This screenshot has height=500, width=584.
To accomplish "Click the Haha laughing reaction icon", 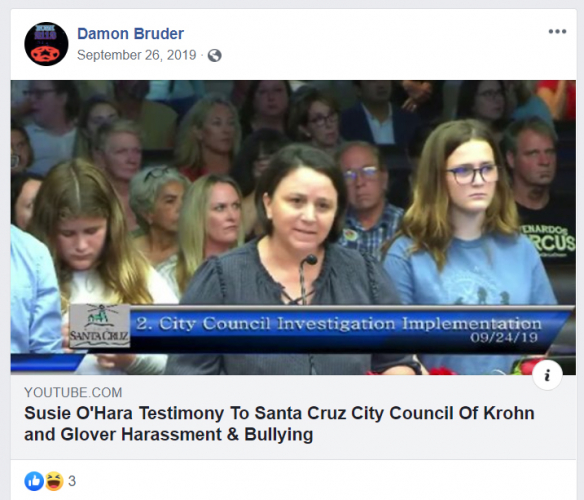I will (x=54, y=481).
